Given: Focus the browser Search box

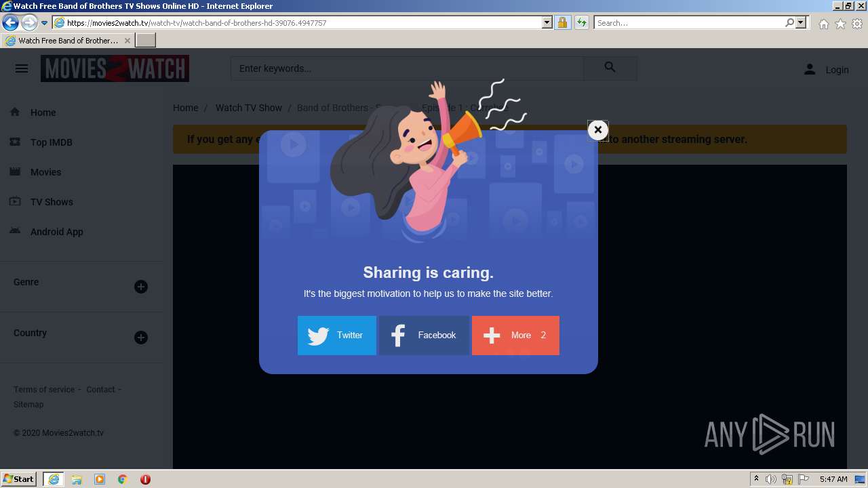Looking at the screenshot, I should tap(688, 23).
